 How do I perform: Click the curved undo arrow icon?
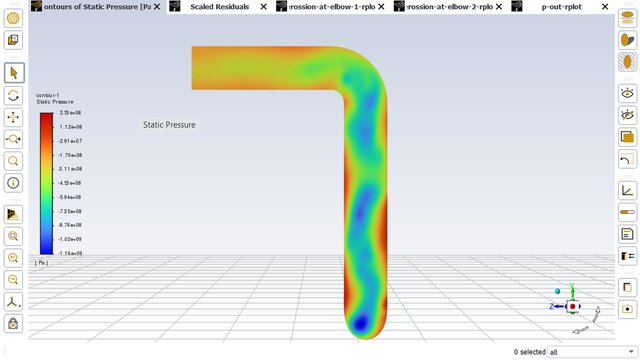627,159
